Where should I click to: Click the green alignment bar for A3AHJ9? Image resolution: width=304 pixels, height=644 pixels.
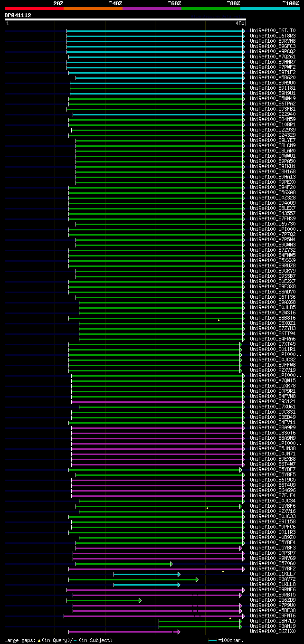coord(200,626)
